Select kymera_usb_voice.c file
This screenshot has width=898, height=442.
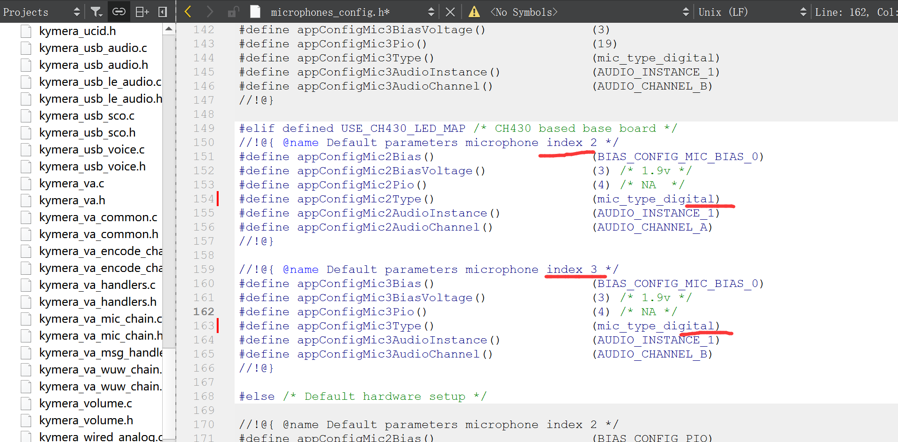[x=92, y=149]
